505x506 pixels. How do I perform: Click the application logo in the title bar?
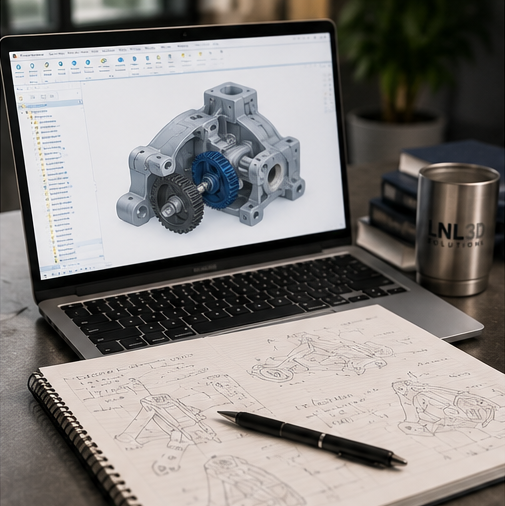15,56
